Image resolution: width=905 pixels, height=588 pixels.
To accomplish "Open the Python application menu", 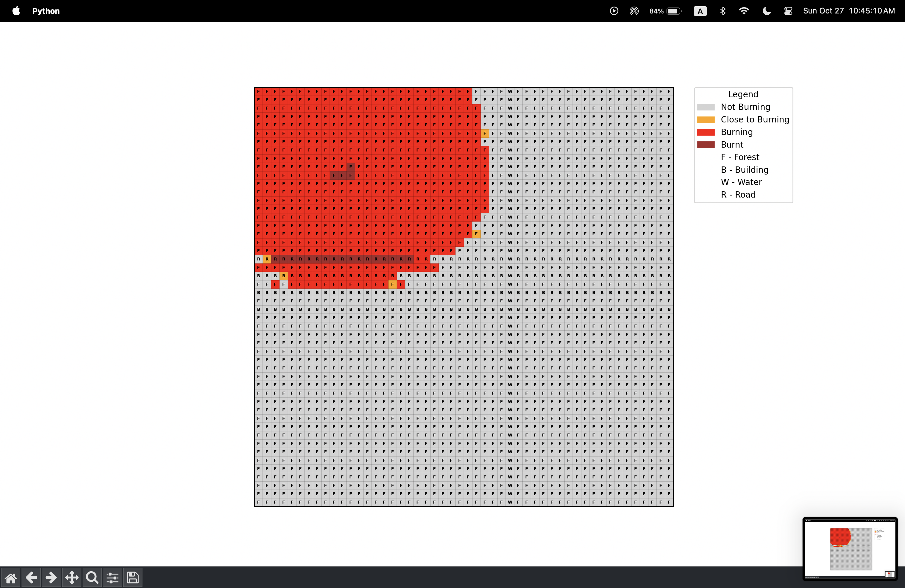I will [x=45, y=11].
